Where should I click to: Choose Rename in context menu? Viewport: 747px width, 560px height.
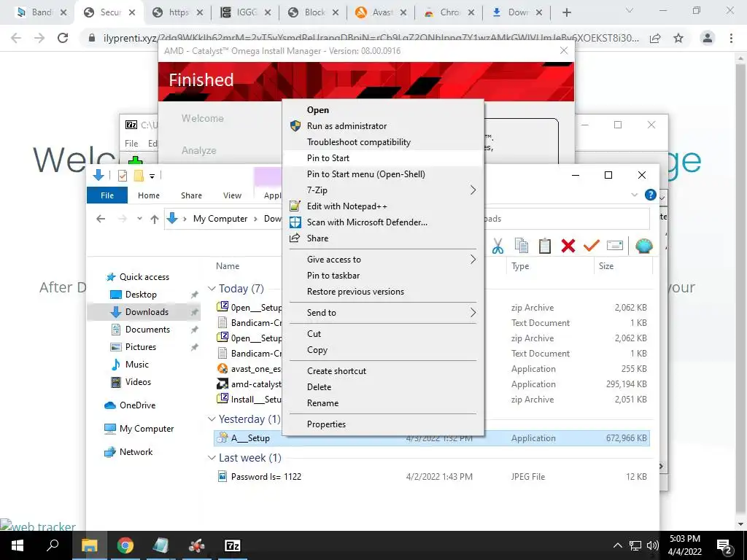coord(383,403)
